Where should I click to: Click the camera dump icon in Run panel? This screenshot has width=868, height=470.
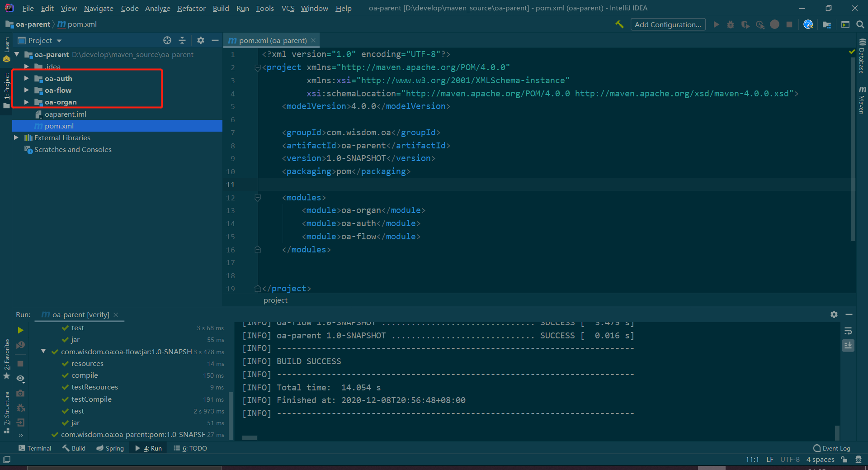(20, 393)
